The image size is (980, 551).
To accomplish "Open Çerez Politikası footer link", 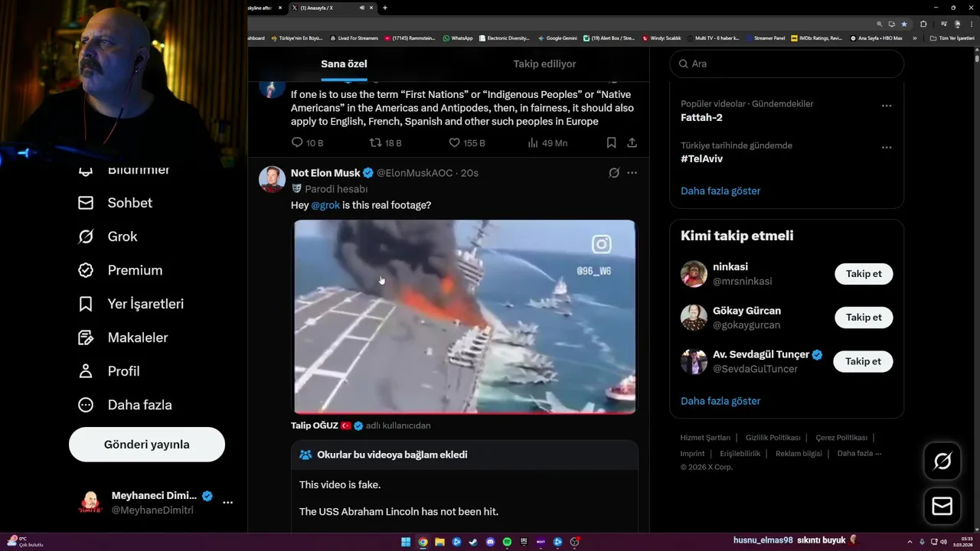I will coord(841,438).
